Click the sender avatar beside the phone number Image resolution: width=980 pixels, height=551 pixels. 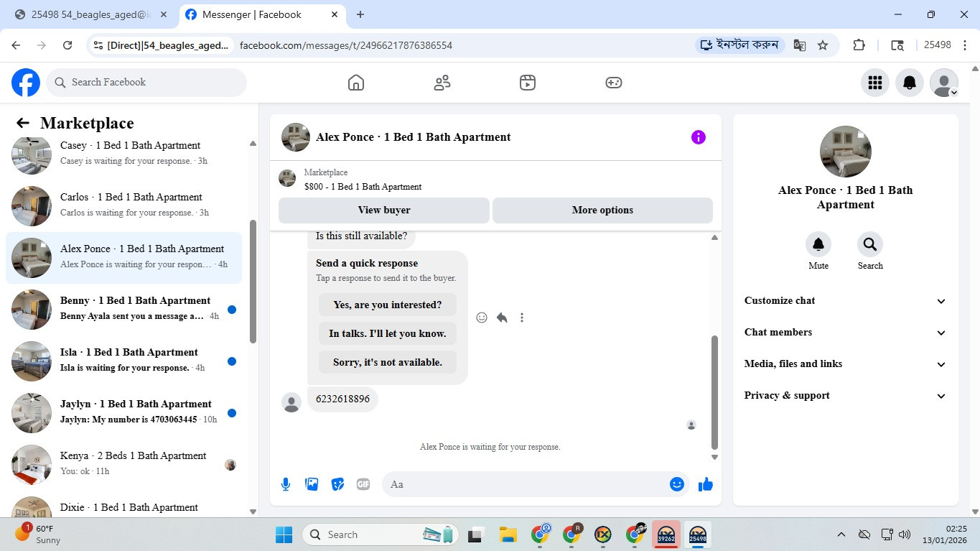click(291, 402)
